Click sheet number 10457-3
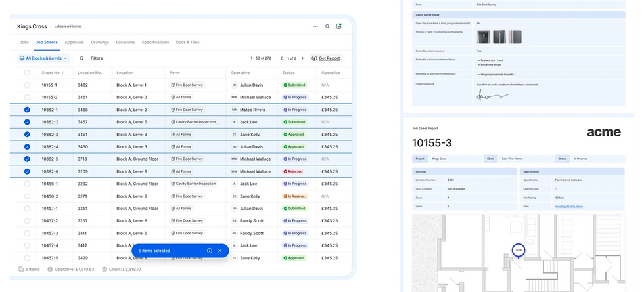The image size is (644, 292). click(50, 233)
